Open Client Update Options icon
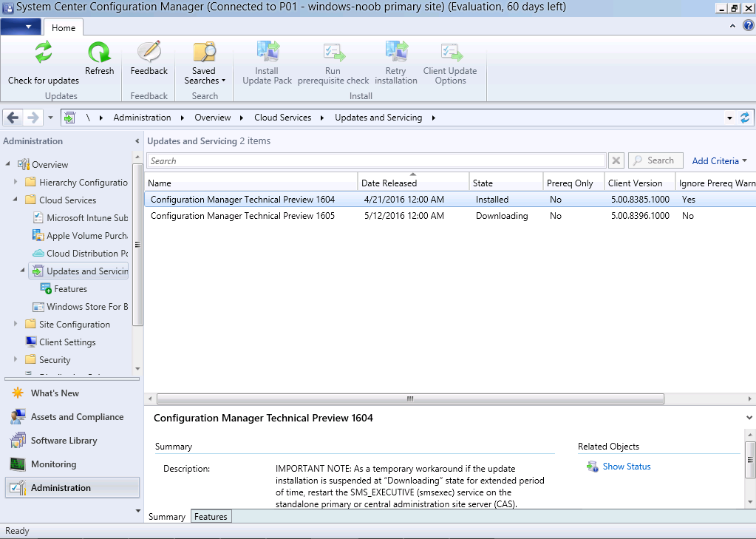Screen dimensions: 756x539 pyautogui.click(x=450, y=52)
